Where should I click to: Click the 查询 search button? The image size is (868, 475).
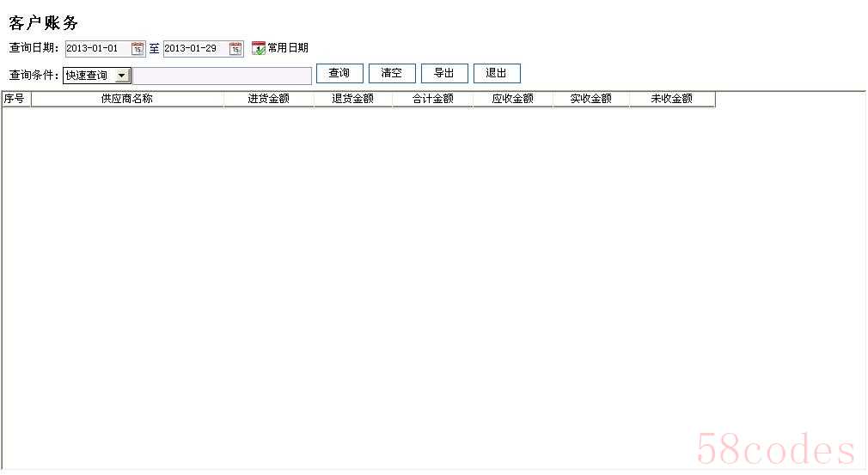coord(339,73)
